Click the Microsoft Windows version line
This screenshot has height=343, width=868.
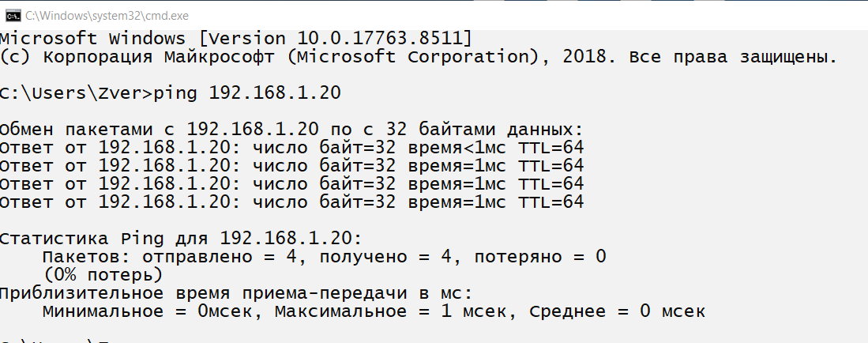236,39
